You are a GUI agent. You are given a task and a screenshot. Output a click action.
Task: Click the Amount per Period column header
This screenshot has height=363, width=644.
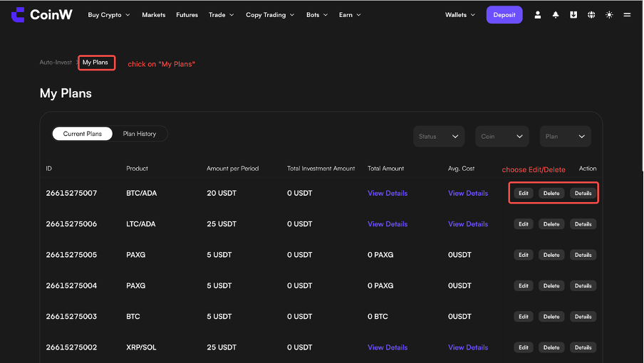point(232,169)
